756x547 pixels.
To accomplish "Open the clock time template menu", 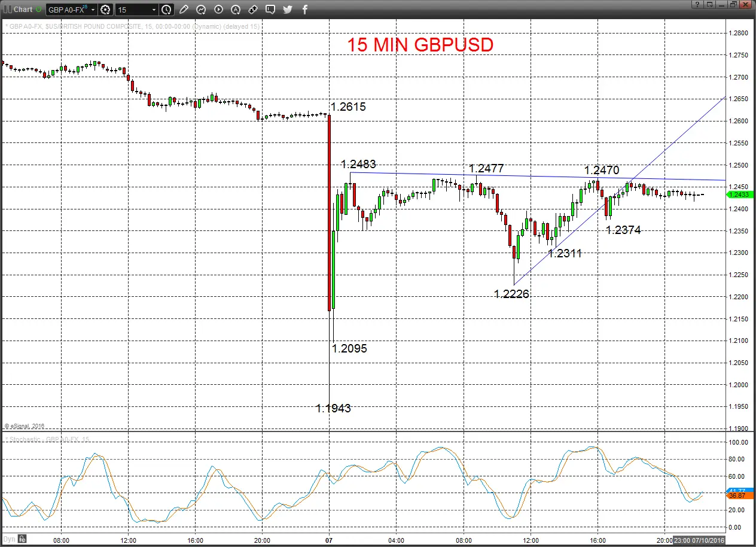I will point(166,10).
